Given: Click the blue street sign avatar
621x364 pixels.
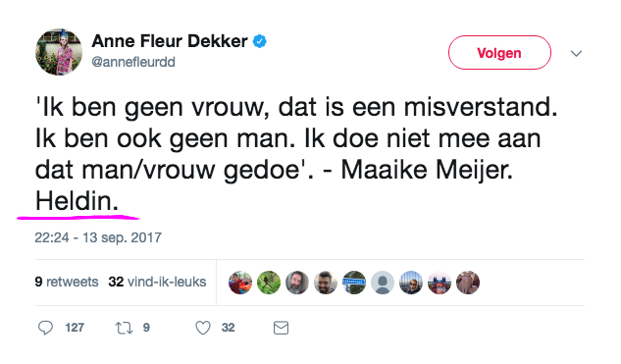Looking at the screenshot, I should pos(354,283).
